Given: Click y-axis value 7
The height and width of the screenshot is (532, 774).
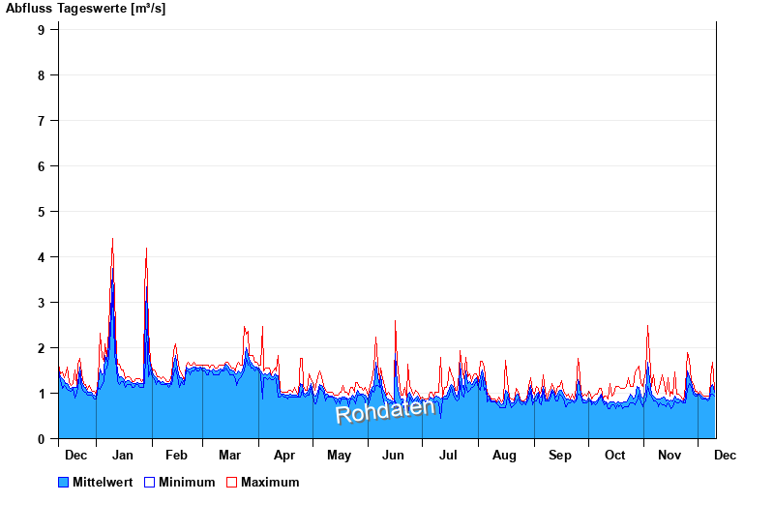Looking at the screenshot, I should click(x=41, y=120).
